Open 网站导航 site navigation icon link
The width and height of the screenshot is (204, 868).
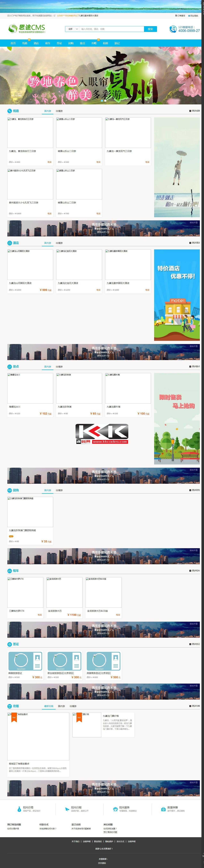(193, 16)
